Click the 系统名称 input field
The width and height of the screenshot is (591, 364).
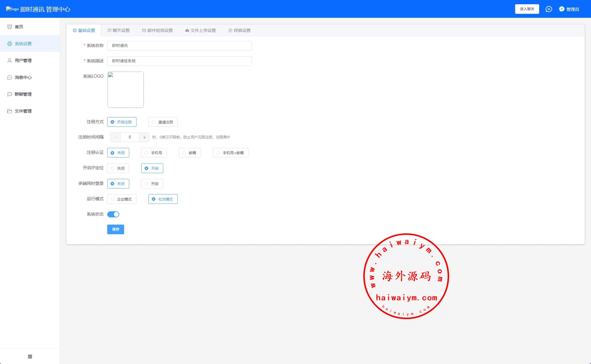point(179,46)
